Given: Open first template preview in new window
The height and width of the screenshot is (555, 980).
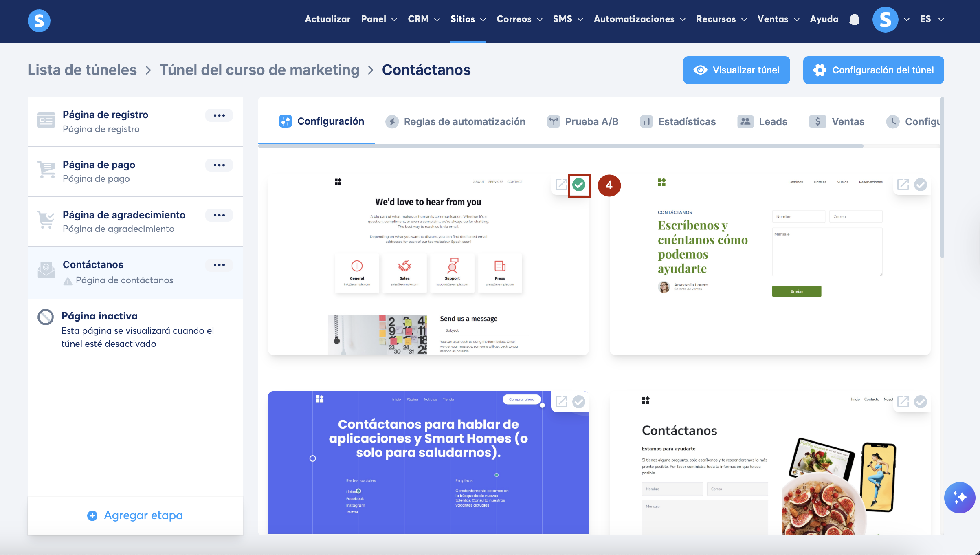Looking at the screenshot, I should click(x=561, y=185).
